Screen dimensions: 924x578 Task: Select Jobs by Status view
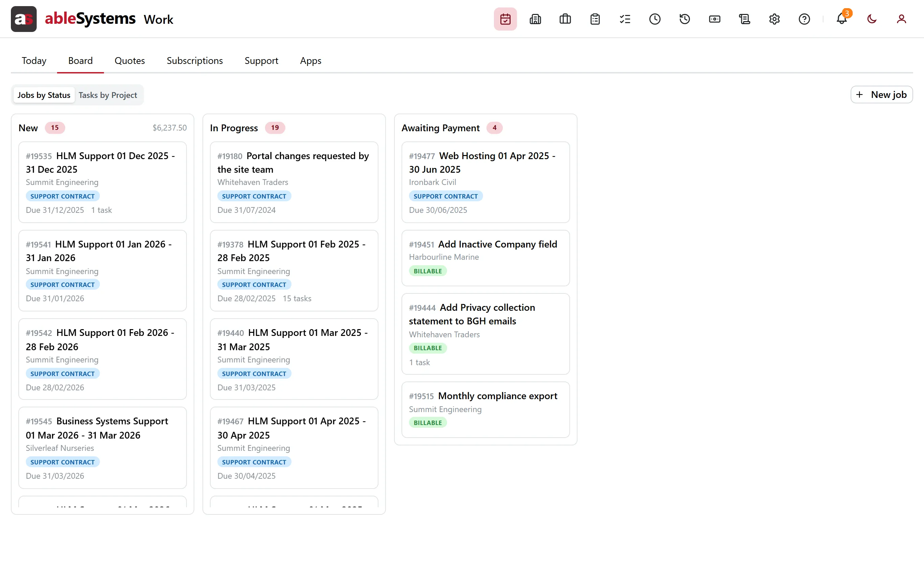(x=44, y=95)
